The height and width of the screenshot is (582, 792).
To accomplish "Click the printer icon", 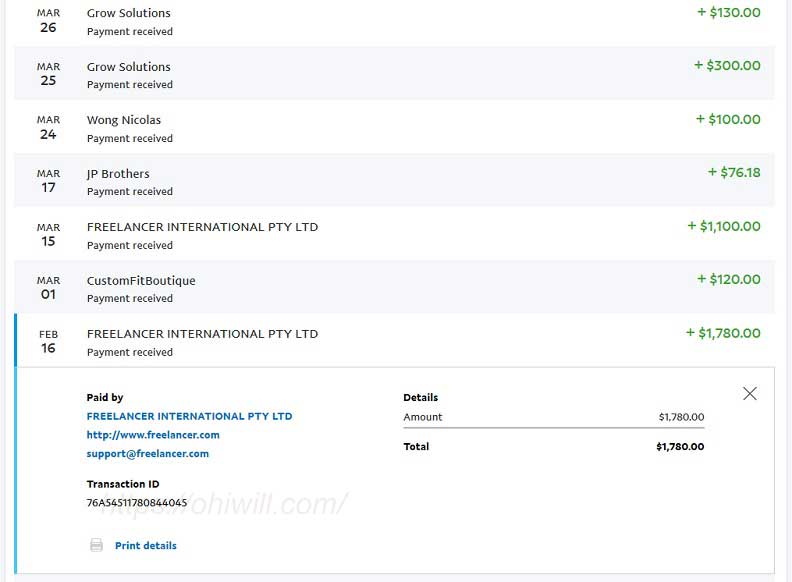I will (x=96, y=545).
